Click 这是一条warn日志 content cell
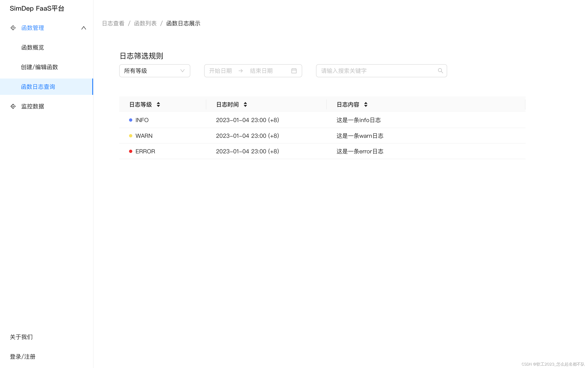Viewport: 588px width, 368px height. pos(360,136)
